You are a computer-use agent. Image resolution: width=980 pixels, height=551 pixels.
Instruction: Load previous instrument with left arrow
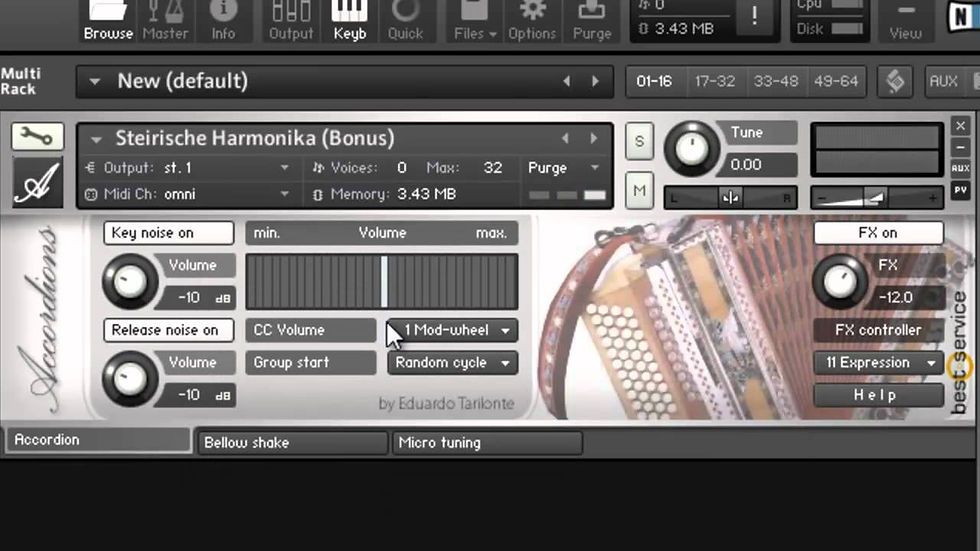point(565,139)
